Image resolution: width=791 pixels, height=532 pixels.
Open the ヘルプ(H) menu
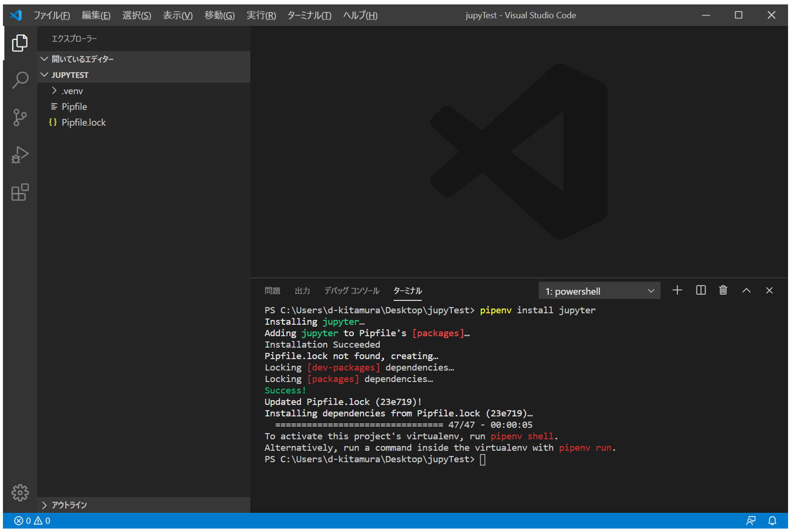(360, 15)
